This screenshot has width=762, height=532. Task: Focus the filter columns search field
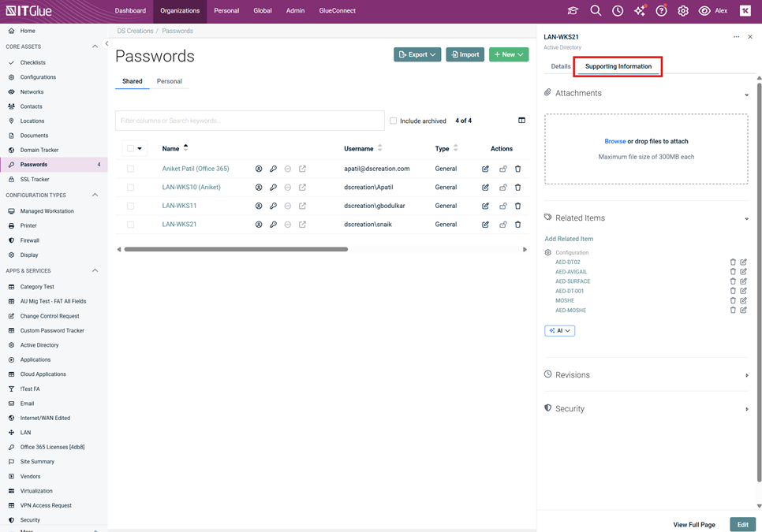[250, 121]
